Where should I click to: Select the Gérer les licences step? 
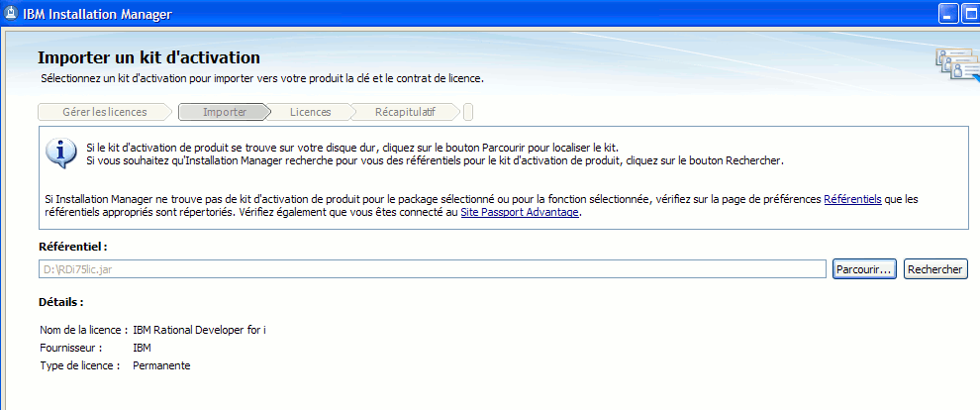(x=104, y=113)
